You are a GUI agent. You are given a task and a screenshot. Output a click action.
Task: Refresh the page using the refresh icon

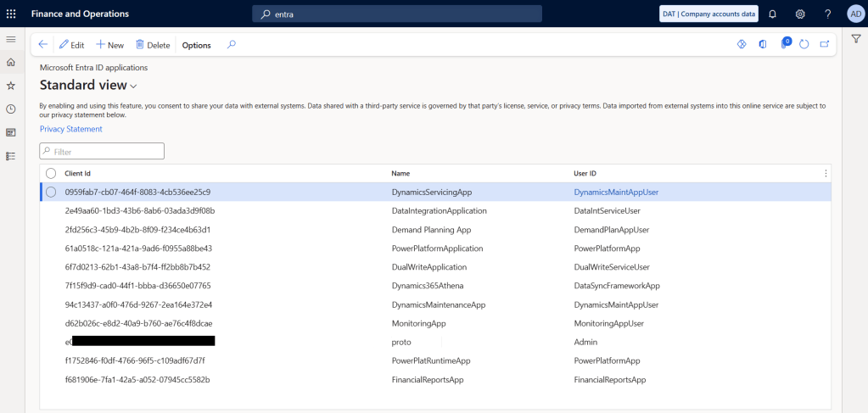point(804,44)
